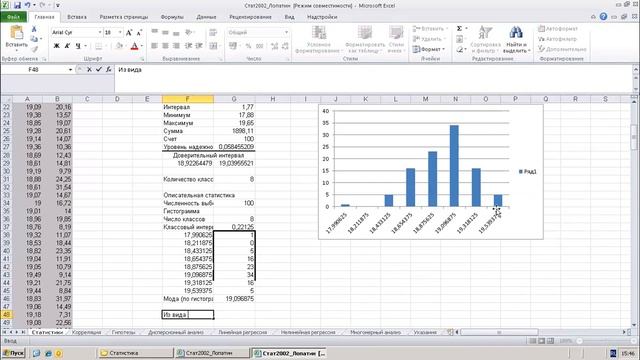Click the Enter checkmark in formula bar

pyautogui.click(x=99, y=70)
